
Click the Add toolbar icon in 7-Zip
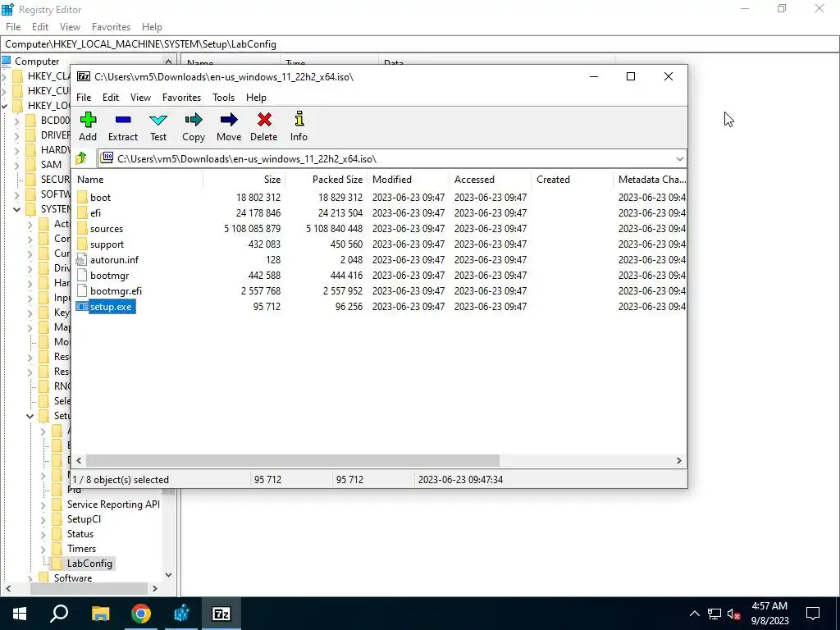click(x=88, y=126)
